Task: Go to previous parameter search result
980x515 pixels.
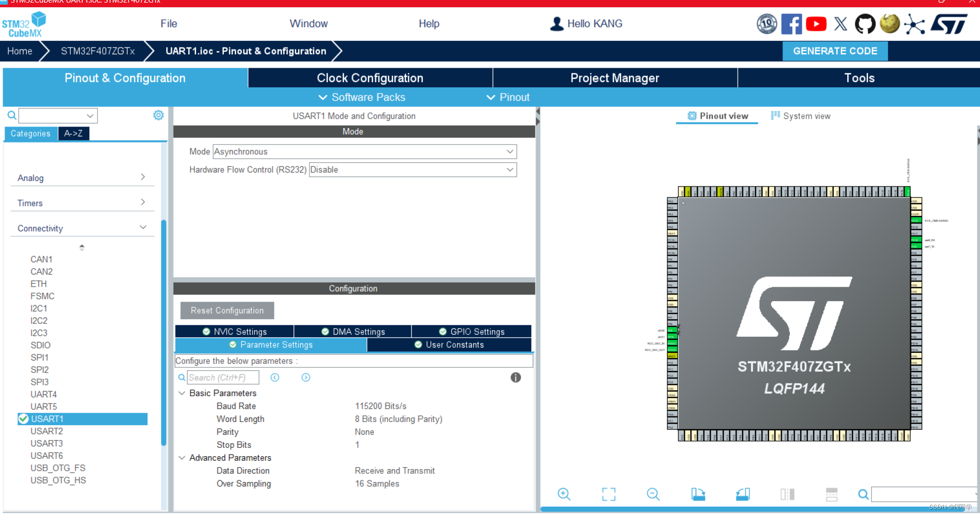Action: (x=275, y=378)
